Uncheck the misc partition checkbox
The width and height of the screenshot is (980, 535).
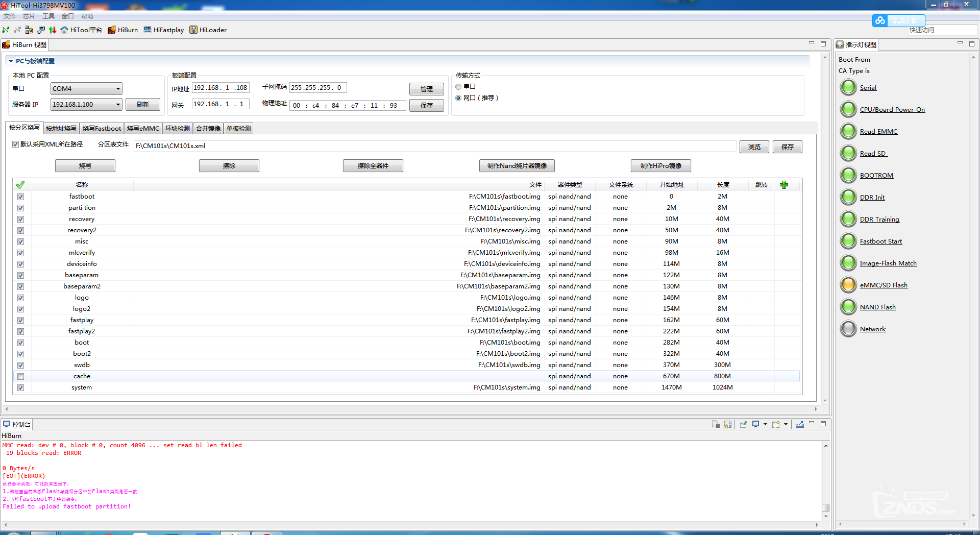[20, 241]
